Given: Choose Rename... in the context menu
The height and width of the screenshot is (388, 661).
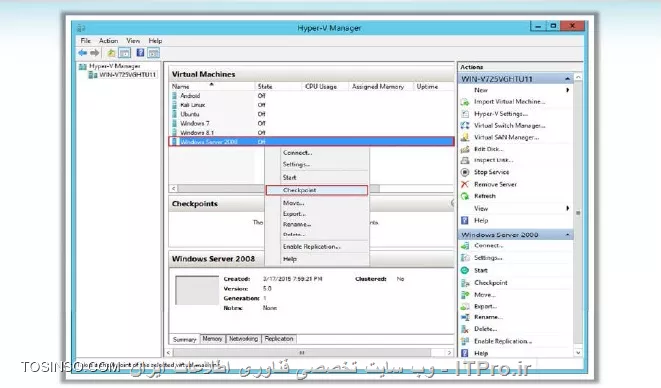Looking at the screenshot, I should pyautogui.click(x=317, y=224).
